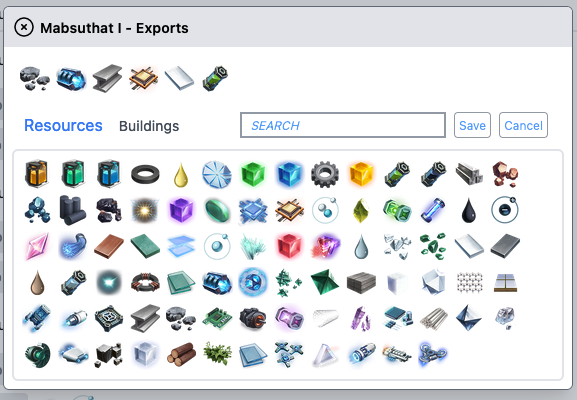Choose the purple cube resource icon
The image size is (577, 400).
coord(181,210)
